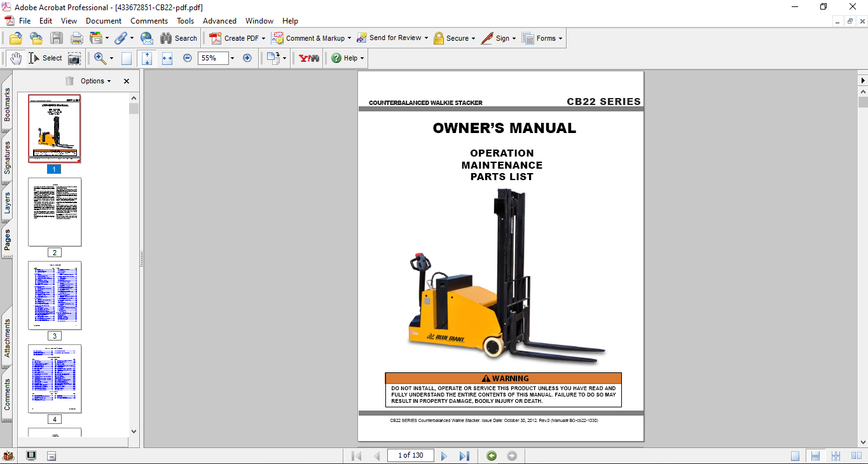
Task: Open the Options dropdown in Pages panel
Action: tap(95, 81)
